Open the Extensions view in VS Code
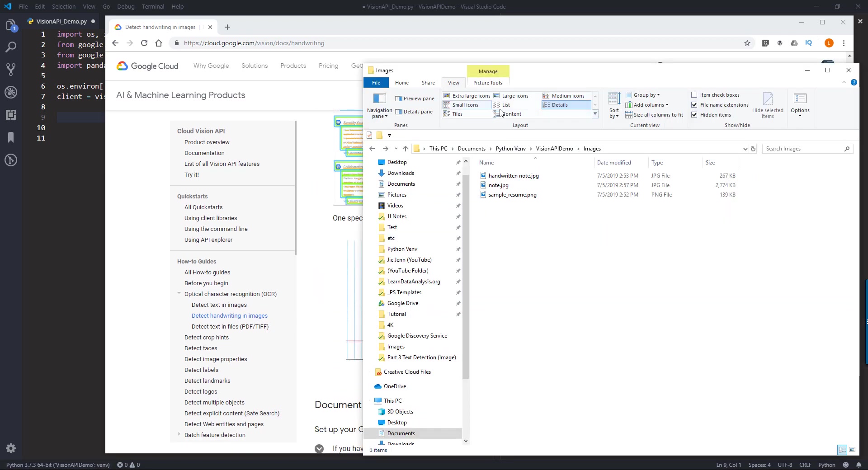The width and height of the screenshot is (868, 470). pos(11,115)
